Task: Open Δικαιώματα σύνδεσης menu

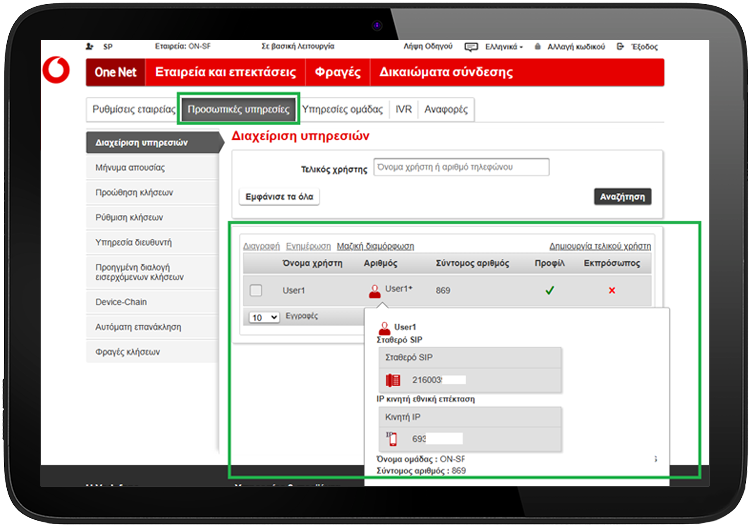Action: coord(446,72)
